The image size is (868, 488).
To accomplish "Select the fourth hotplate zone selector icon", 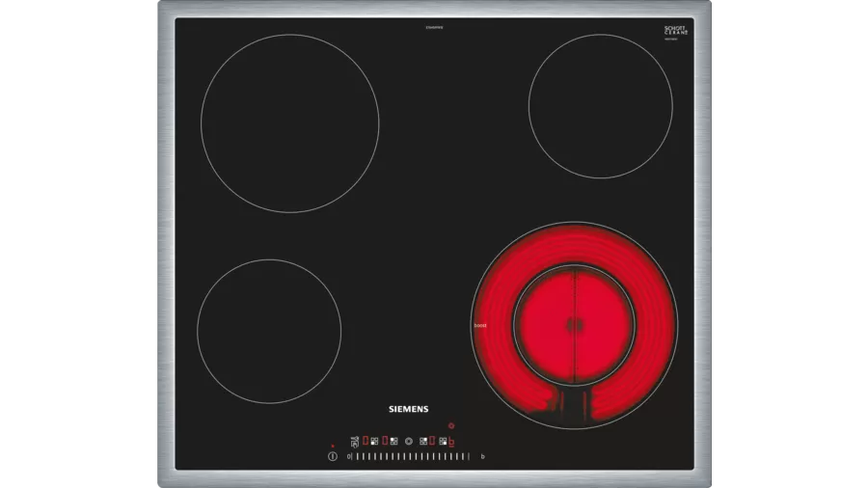I will pyautogui.click(x=443, y=441).
